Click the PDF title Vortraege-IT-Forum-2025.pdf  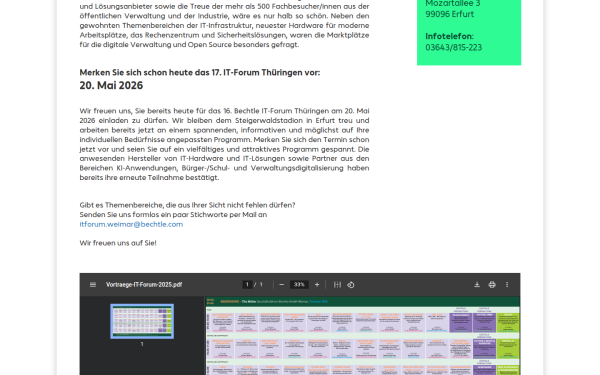pos(144,285)
